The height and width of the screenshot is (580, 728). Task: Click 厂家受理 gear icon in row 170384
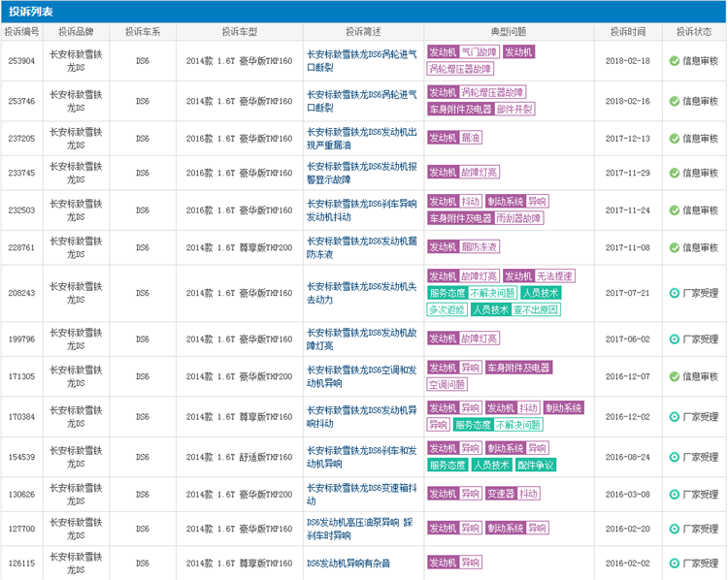tap(675, 417)
